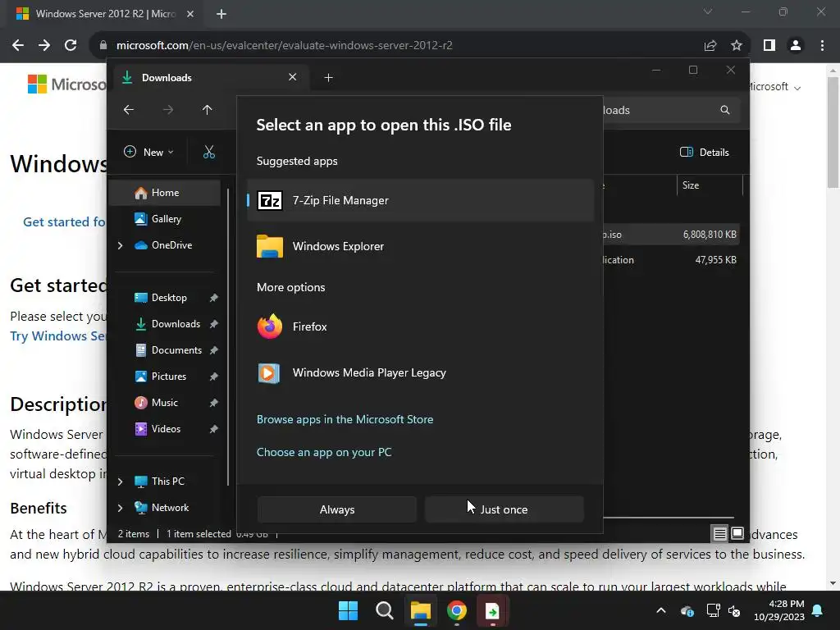Expand the This PC tree node
The height and width of the screenshot is (630, 840).
click(x=120, y=482)
